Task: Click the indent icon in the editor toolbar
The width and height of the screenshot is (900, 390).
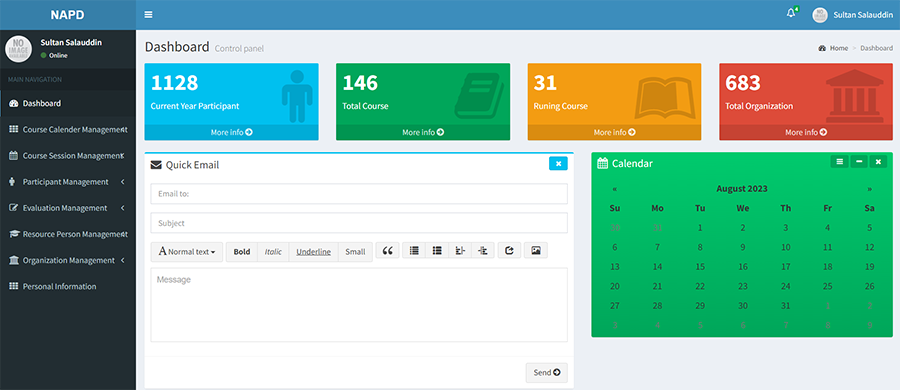Action: click(x=483, y=250)
